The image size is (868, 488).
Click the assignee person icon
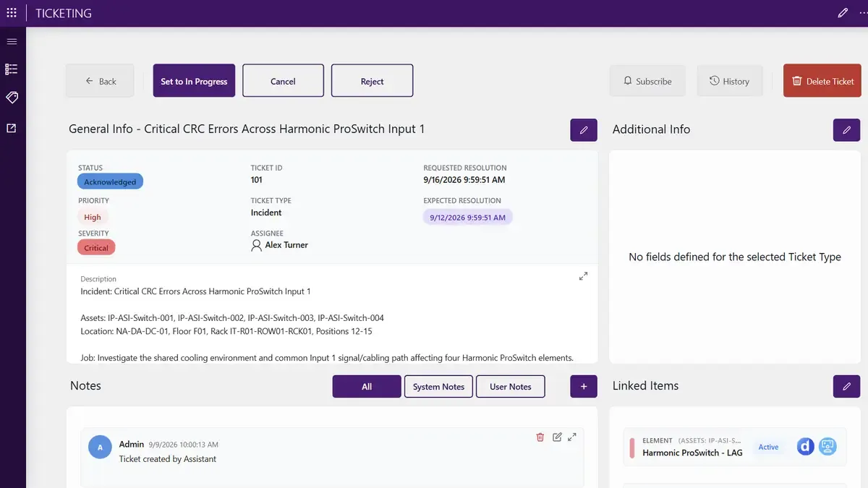256,245
